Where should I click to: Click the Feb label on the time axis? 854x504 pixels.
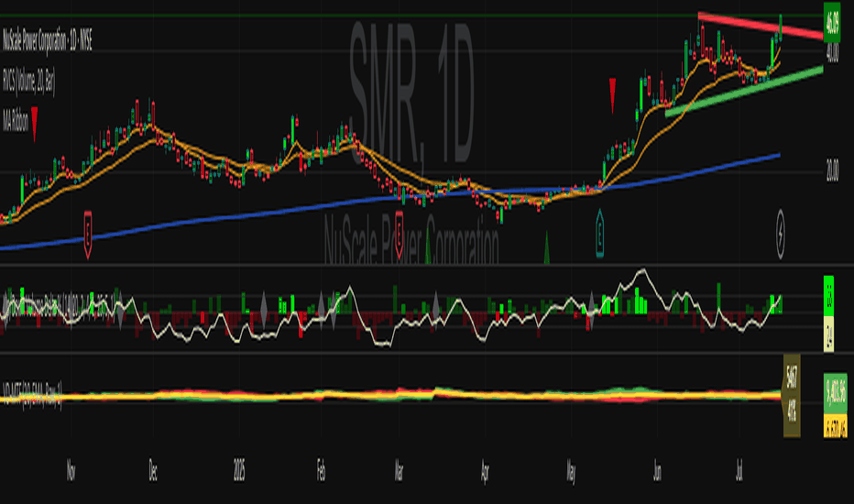tap(321, 471)
